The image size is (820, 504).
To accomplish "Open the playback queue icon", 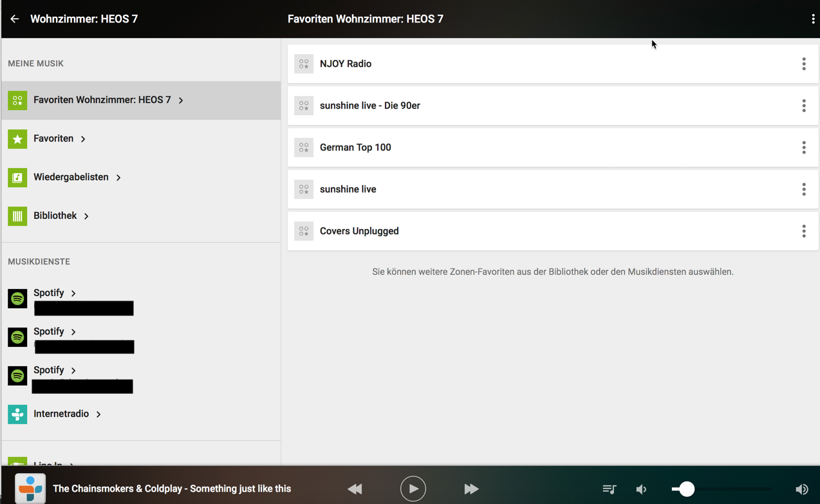I will point(609,489).
